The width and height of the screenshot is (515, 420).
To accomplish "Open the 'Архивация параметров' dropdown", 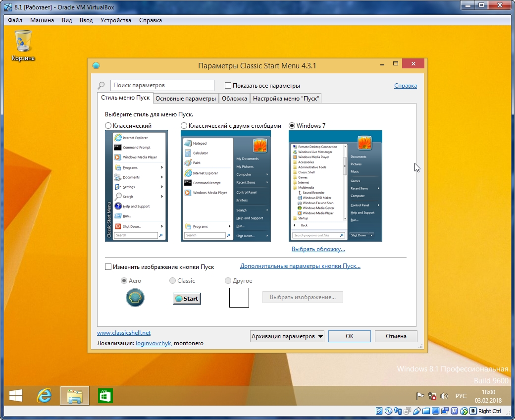I will (x=287, y=336).
